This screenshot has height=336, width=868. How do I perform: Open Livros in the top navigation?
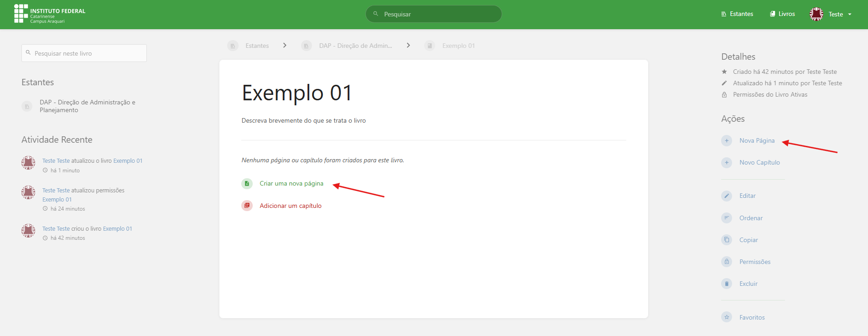[782, 14]
